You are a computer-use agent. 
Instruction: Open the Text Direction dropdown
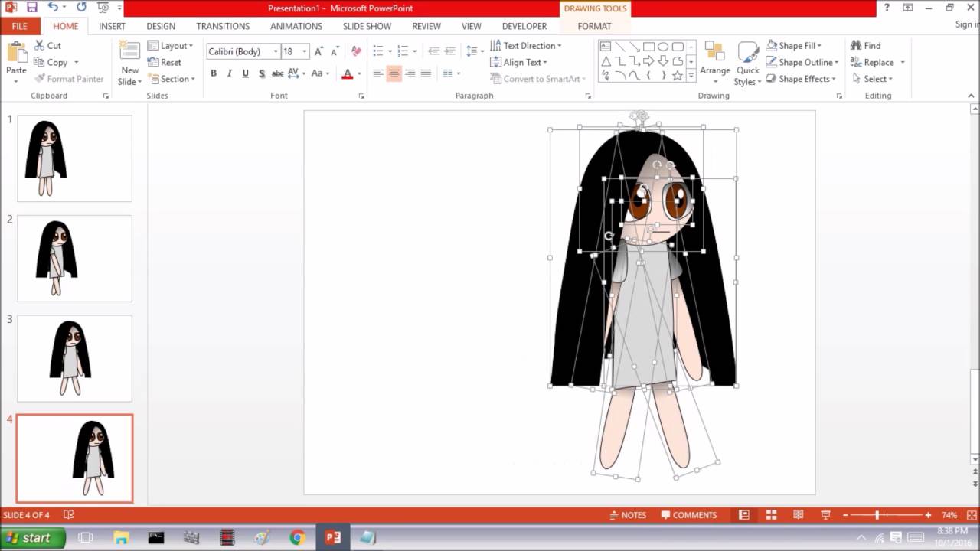tap(526, 46)
